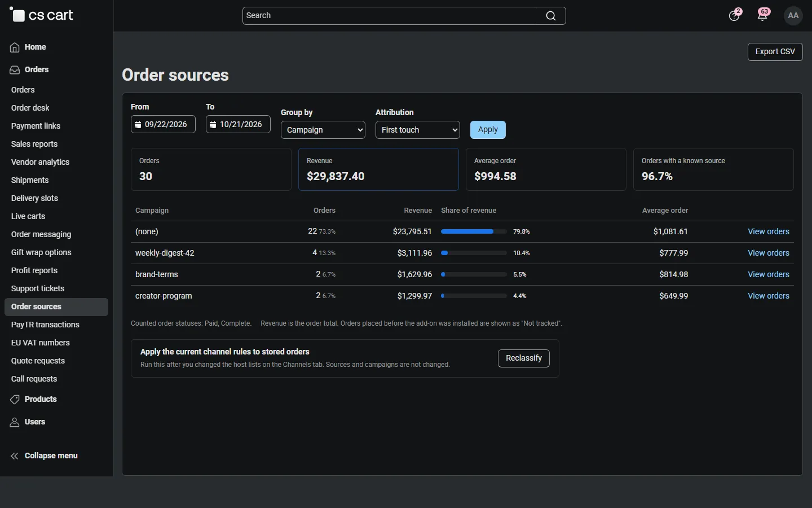Navigate to Delivery slots
The height and width of the screenshot is (508, 812).
pyautogui.click(x=34, y=198)
